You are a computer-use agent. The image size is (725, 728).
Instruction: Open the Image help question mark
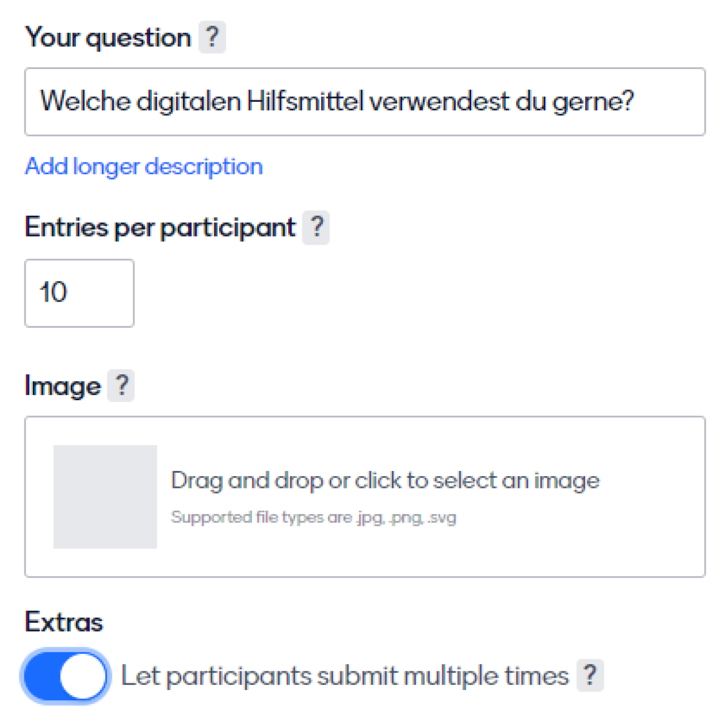(x=121, y=386)
